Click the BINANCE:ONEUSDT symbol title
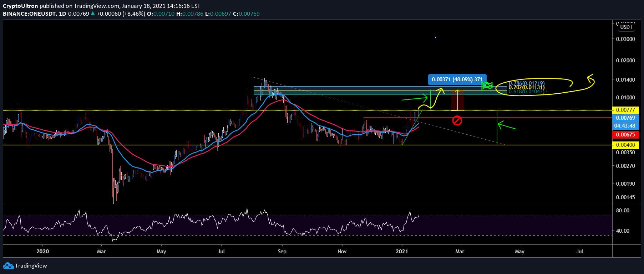The width and height of the screenshot is (644, 274). pyautogui.click(x=29, y=14)
